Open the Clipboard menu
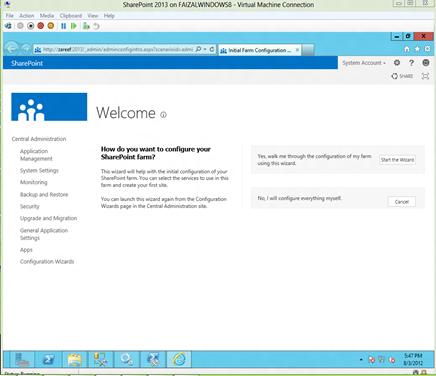The width and height of the screenshot is (436, 376). (x=71, y=16)
